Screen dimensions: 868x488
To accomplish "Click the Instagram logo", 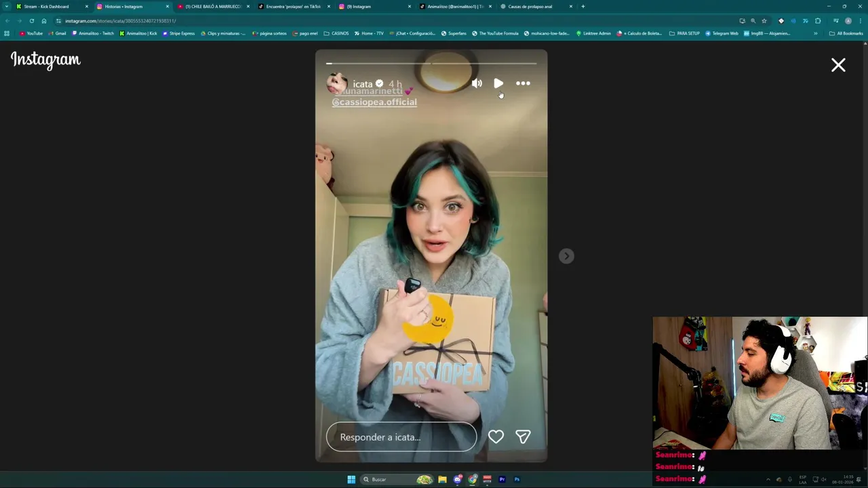I will click(45, 60).
